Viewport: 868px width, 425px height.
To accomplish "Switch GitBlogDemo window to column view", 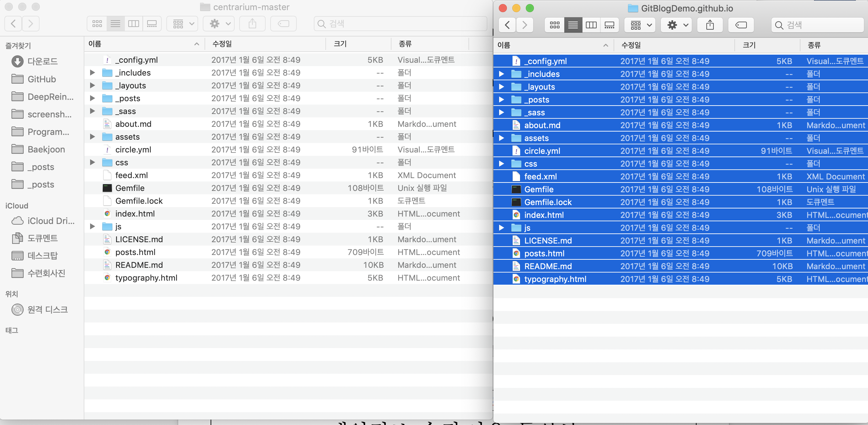I will click(591, 25).
